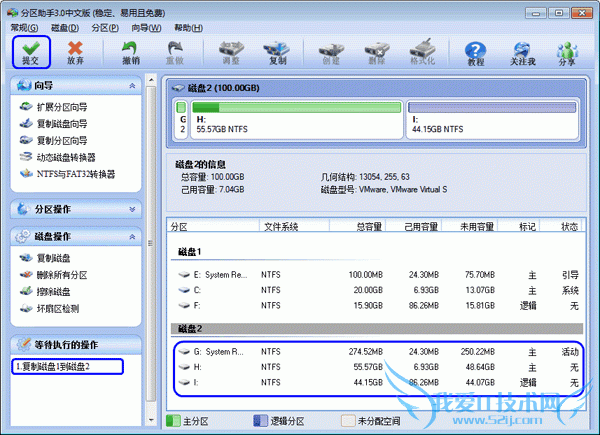The image size is (600, 435).
Task: Click the 重做 (Redo) toolbar icon
Action: point(175,52)
